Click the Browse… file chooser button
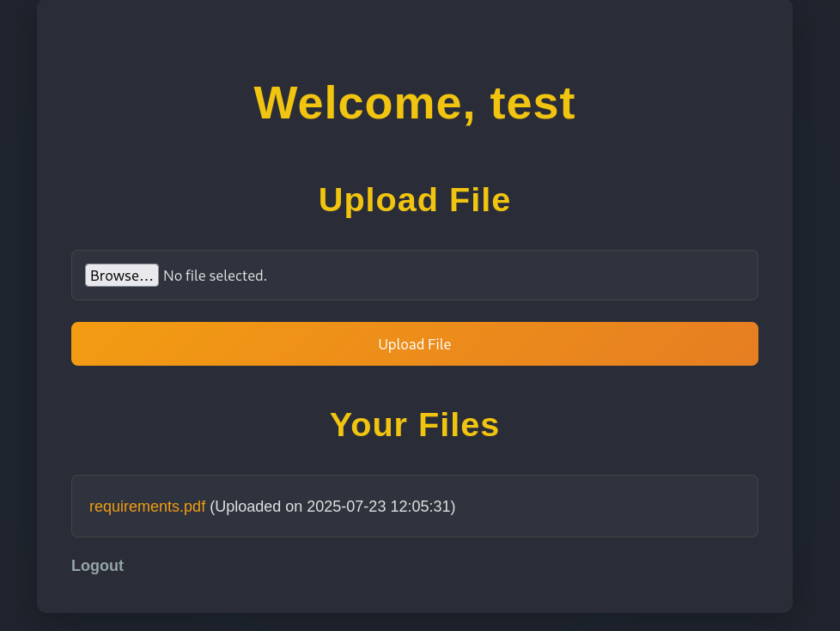The height and width of the screenshot is (631, 840). [121, 276]
